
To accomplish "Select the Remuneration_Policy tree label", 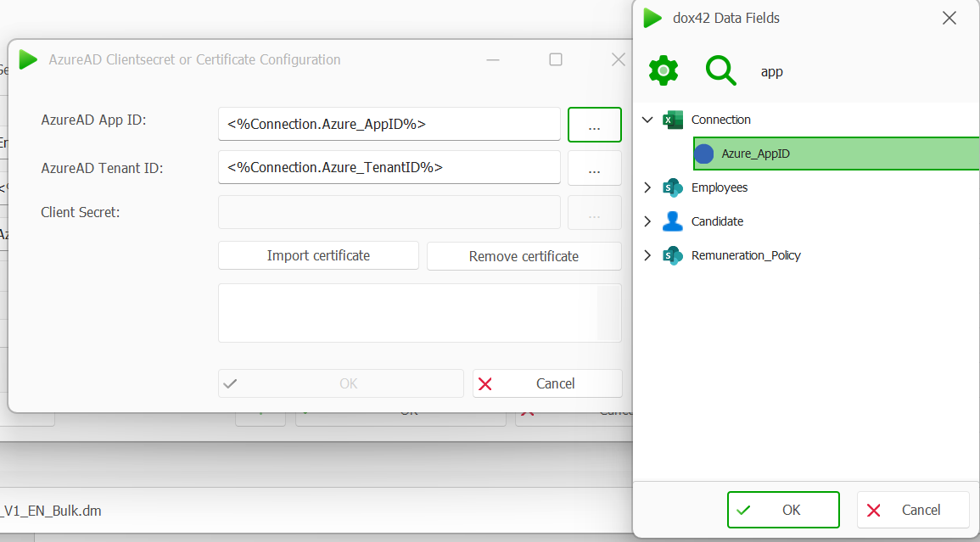I will (746, 255).
